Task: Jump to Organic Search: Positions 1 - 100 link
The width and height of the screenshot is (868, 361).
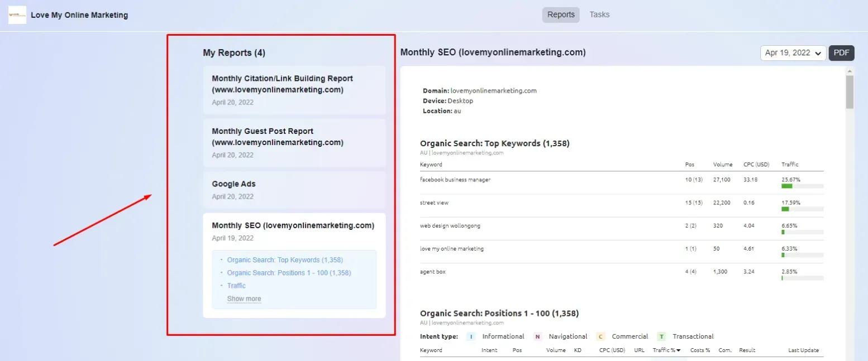Action: coord(289,273)
